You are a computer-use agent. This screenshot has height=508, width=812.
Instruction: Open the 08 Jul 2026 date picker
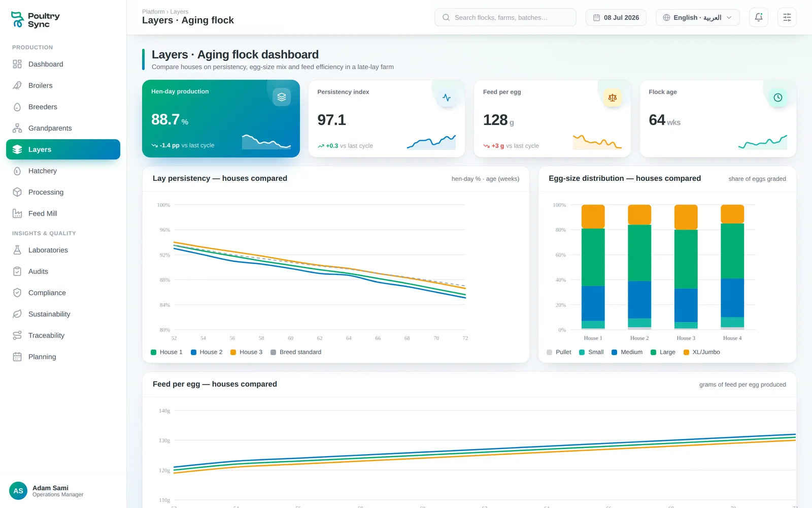(x=616, y=17)
